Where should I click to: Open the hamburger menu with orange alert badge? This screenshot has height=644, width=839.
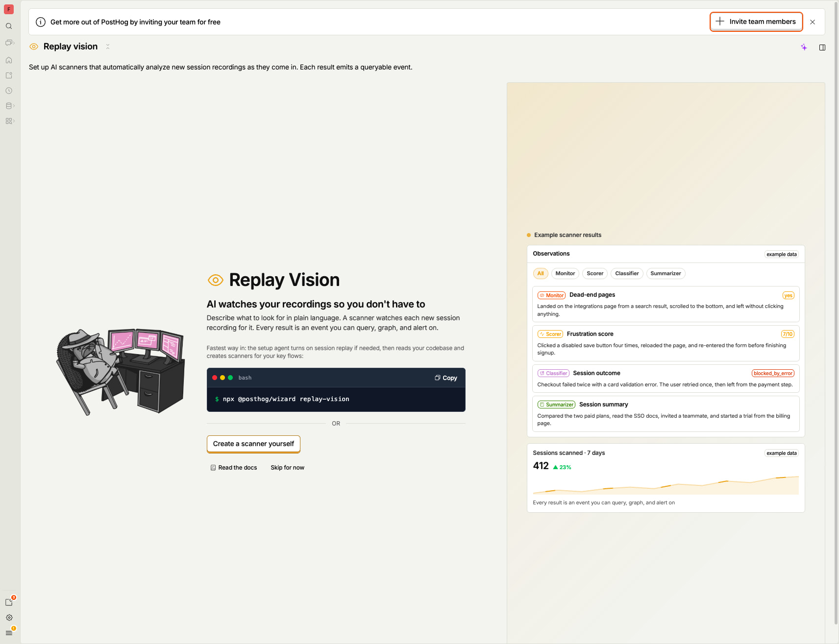point(9,632)
